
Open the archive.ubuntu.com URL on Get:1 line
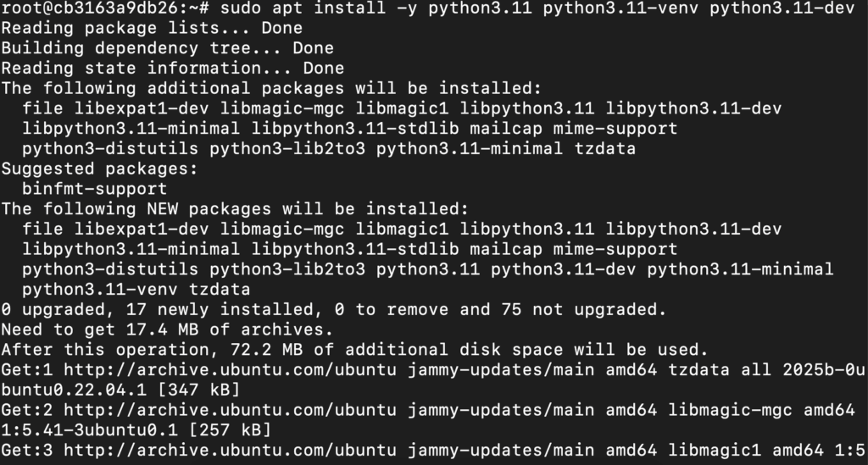pos(230,369)
